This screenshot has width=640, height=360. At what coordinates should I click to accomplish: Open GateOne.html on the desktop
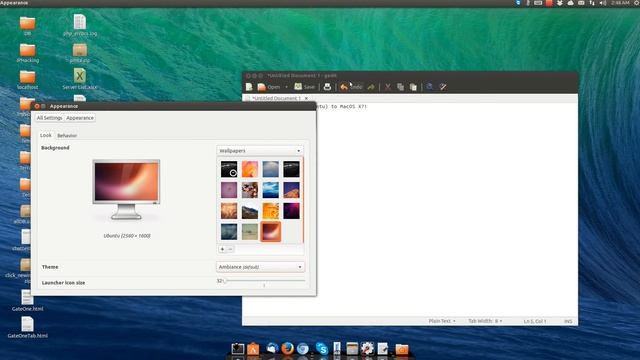tap(27, 301)
